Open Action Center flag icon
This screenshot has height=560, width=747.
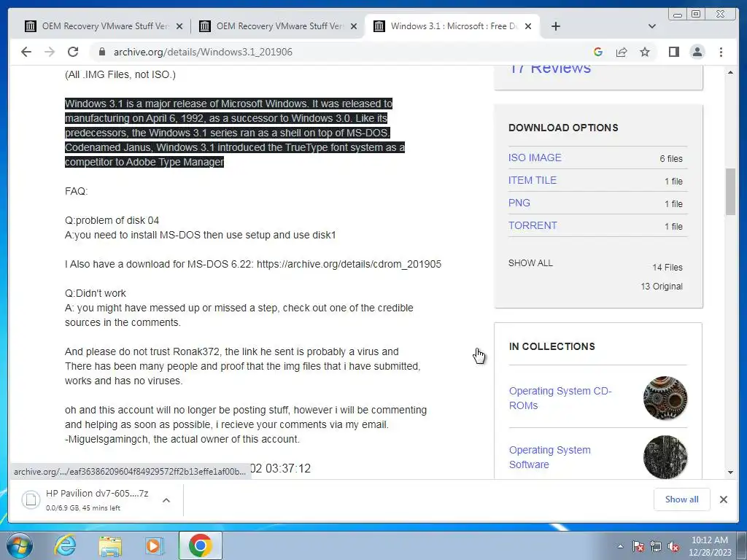tap(638, 547)
